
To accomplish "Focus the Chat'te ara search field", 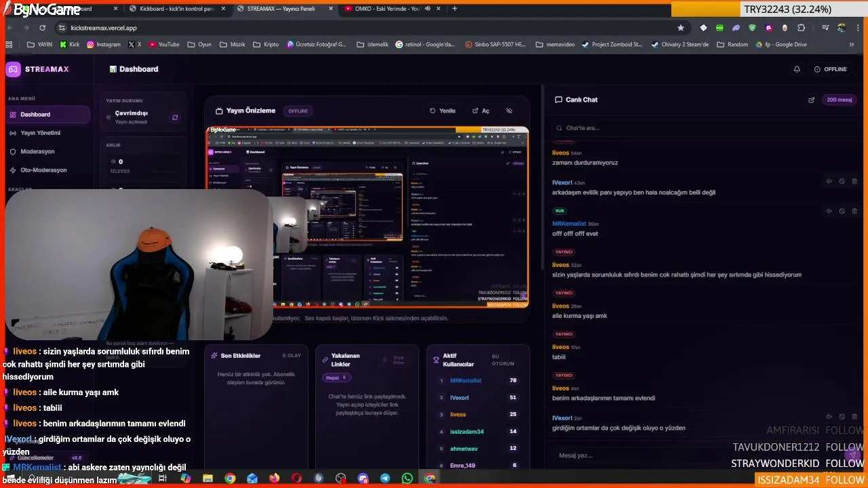I will [705, 128].
